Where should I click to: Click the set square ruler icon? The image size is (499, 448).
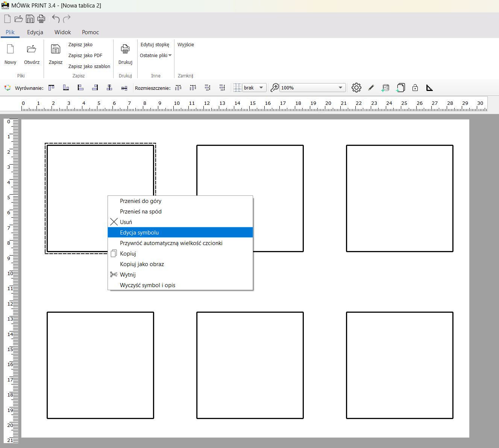(x=429, y=88)
